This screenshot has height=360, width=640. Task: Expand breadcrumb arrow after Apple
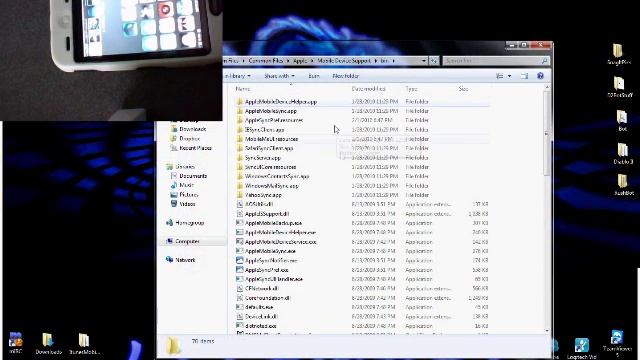(x=312, y=61)
